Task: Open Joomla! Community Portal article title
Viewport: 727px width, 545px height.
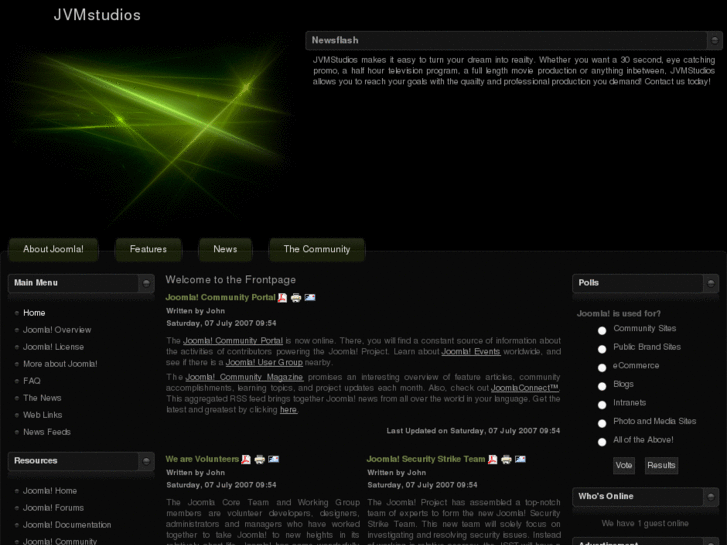Action: [220, 297]
